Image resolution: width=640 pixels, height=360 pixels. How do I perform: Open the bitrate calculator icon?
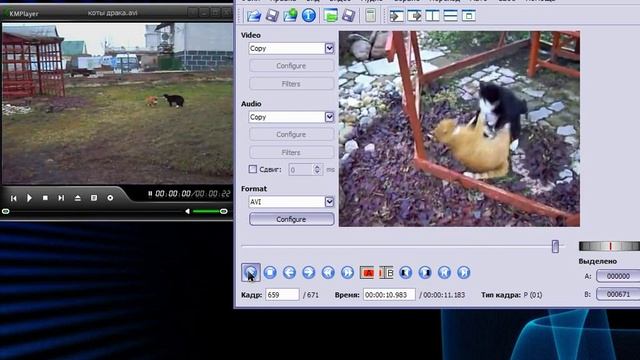click(x=371, y=16)
